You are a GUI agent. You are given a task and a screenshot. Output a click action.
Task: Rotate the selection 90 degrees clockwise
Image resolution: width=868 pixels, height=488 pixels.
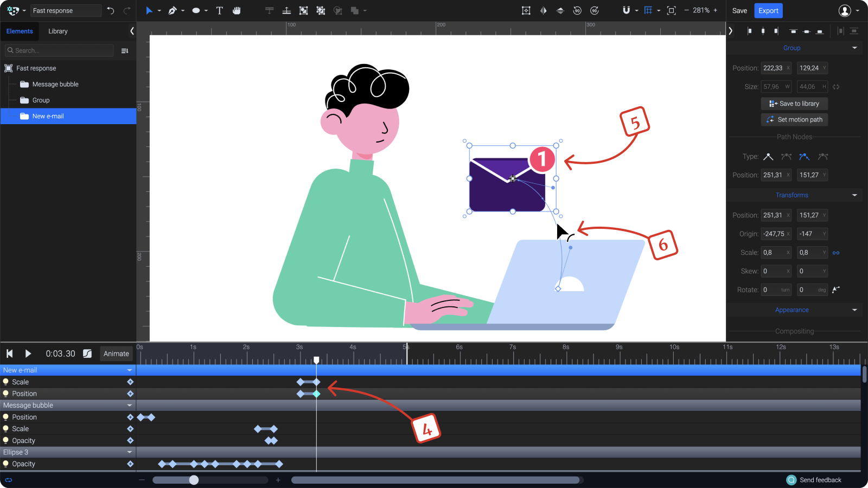[x=595, y=10]
